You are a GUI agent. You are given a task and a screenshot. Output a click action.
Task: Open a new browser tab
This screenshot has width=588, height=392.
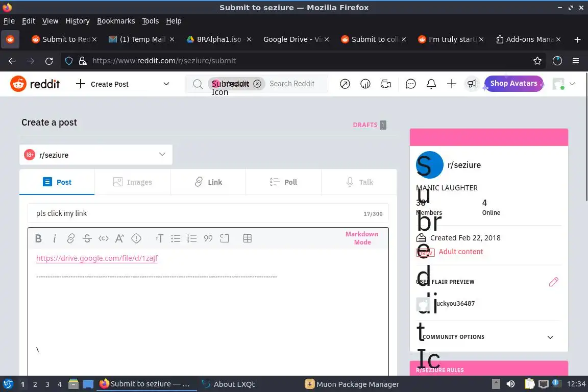[577, 39]
